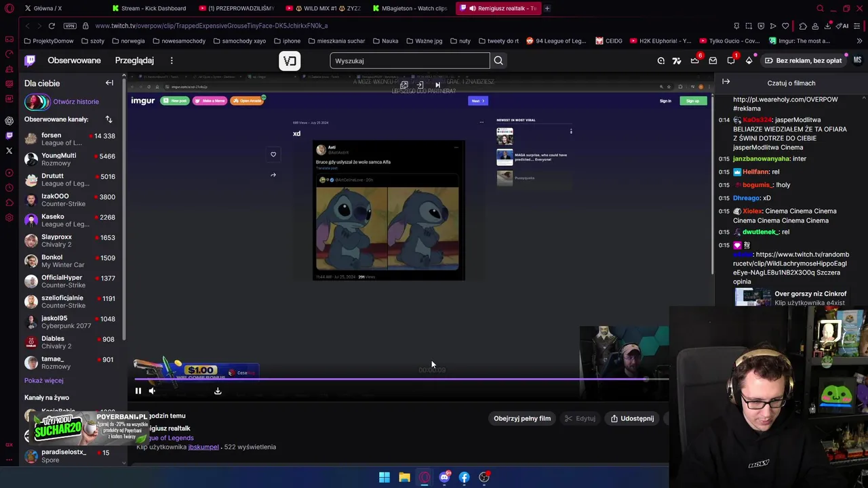Open Imgur: The most a... bookmark
Image resolution: width=868 pixels, height=488 pixels.
point(799,41)
